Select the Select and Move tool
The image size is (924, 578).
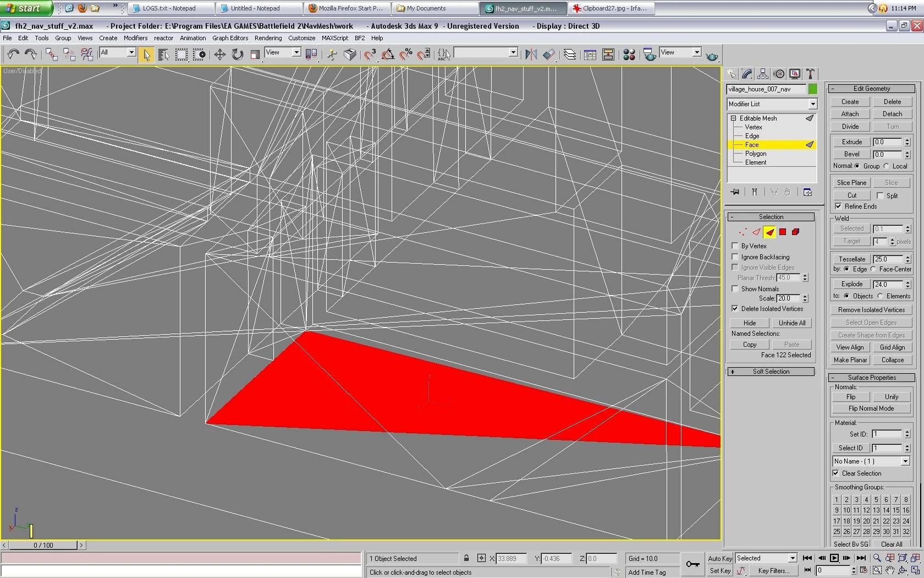(219, 54)
